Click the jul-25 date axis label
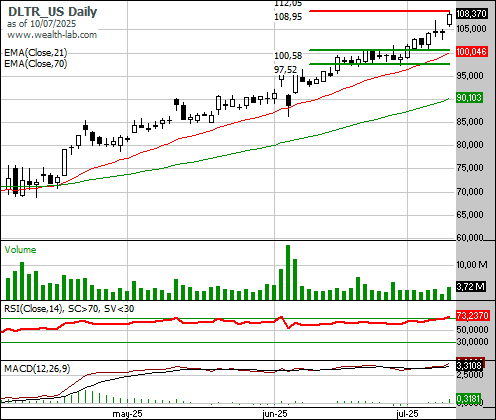Image resolution: width=496 pixels, height=420 pixels. click(x=407, y=414)
